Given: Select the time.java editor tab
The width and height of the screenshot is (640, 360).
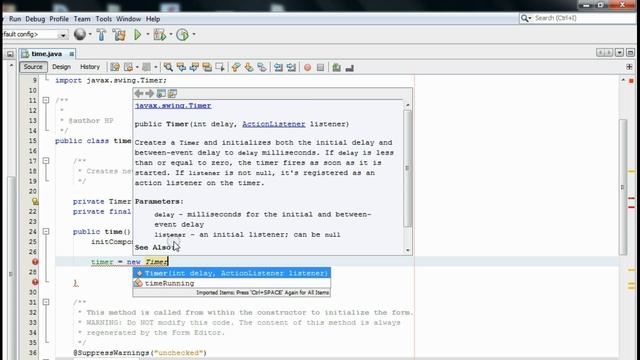Looking at the screenshot, I should [47, 54].
